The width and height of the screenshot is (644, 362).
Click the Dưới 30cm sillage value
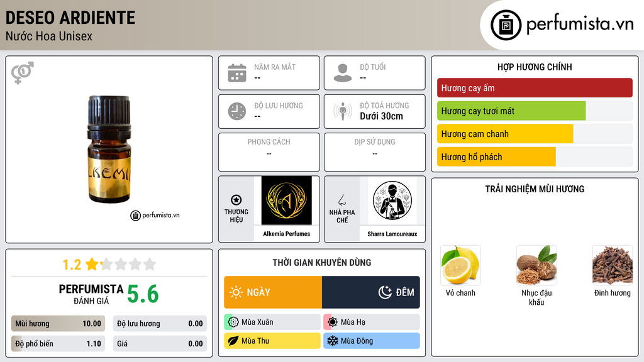(x=381, y=116)
